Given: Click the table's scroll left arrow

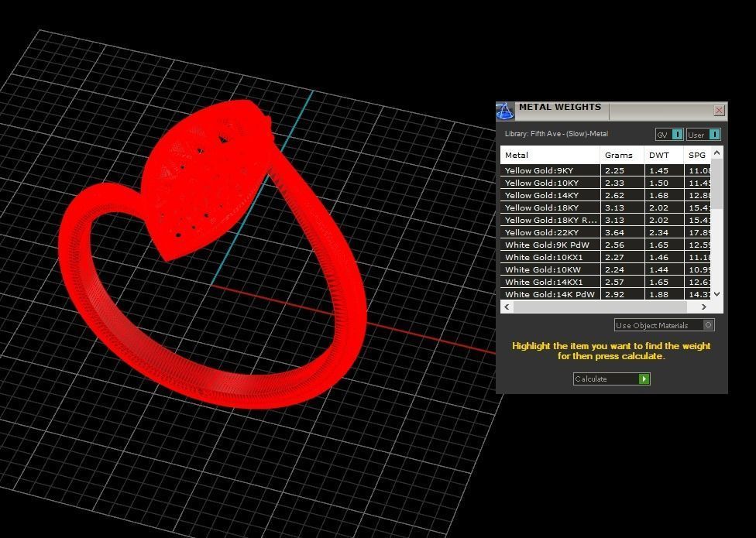Looking at the screenshot, I should (x=507, y=307).
